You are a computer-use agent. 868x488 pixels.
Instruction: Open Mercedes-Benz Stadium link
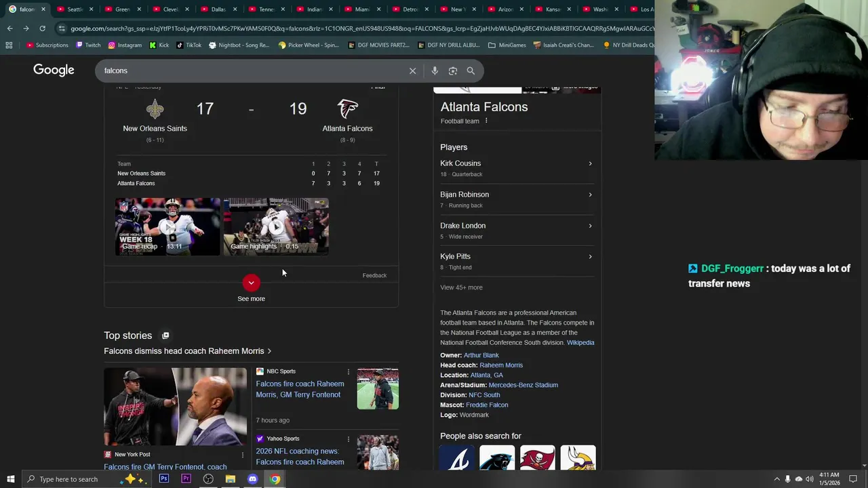[523, 385]
